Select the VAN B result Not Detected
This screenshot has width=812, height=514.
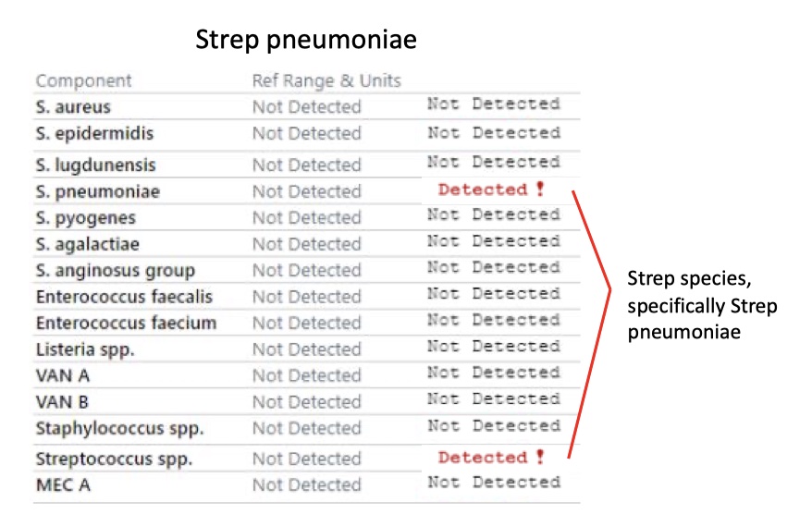[494, 399]
